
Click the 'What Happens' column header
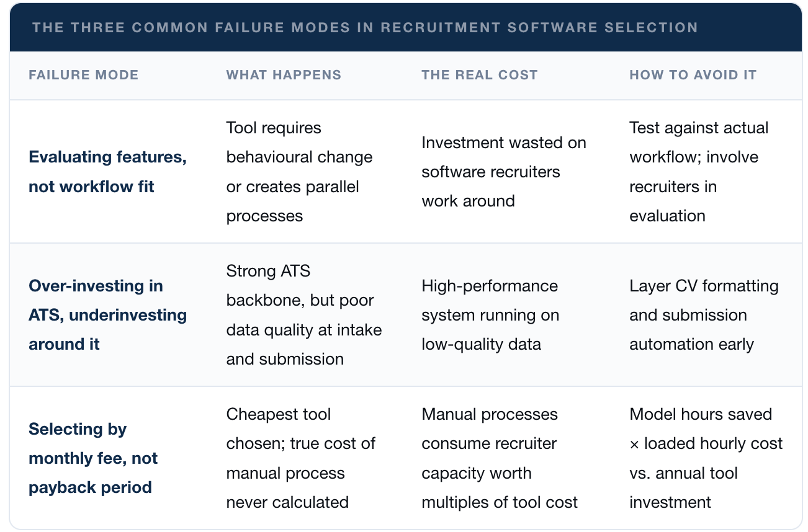pos(284,75)
